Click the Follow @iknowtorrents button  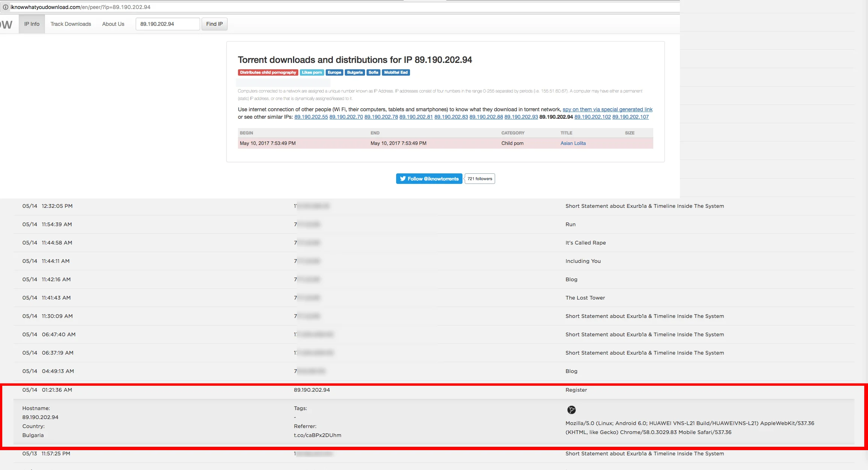tap(429, 179)
